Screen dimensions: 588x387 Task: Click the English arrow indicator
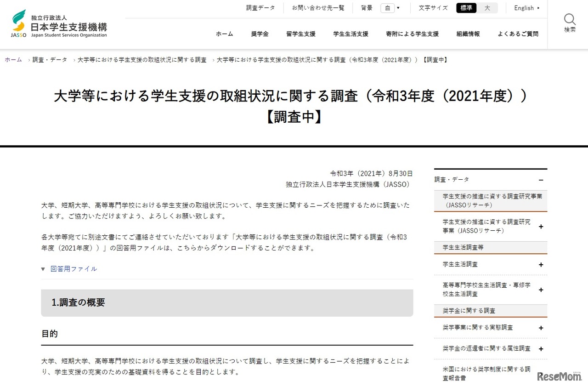coord(538,8)
